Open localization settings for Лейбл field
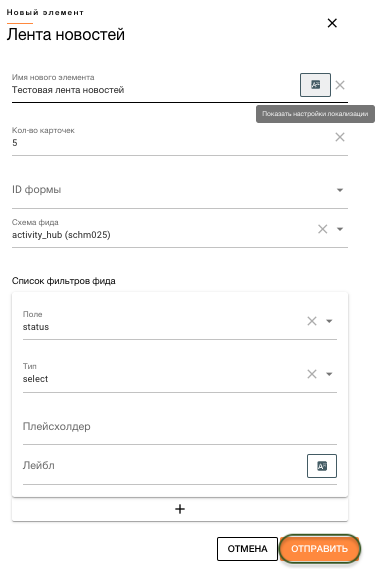 point(322,466)
